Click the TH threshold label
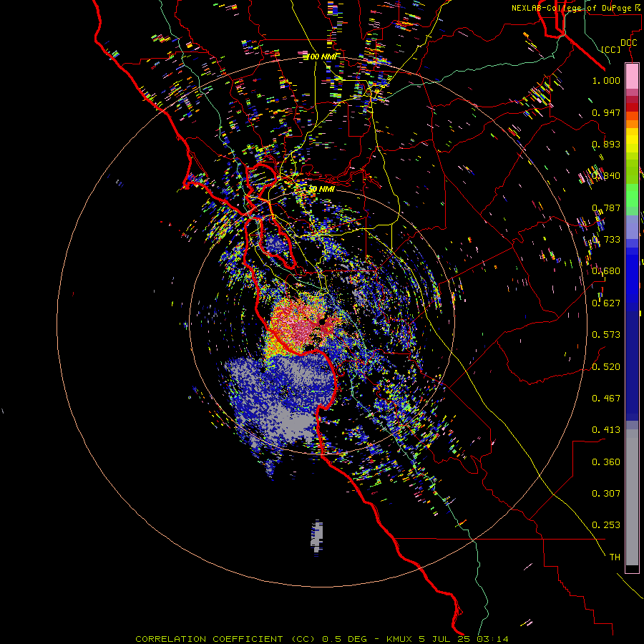644x644 pixels. pos(615,557)
